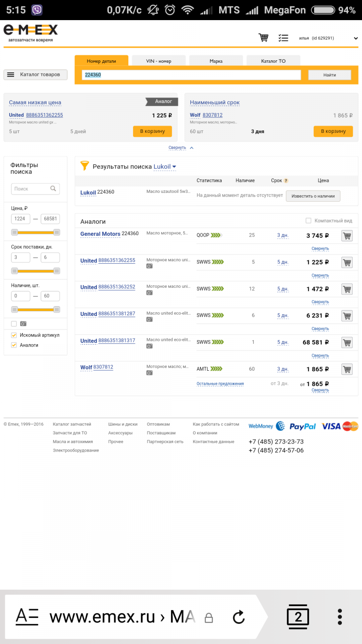Image resolution: width=362 pixels, height=644 pixels.
Task: Add United 8886351381287 to cart
Action: 347,316
